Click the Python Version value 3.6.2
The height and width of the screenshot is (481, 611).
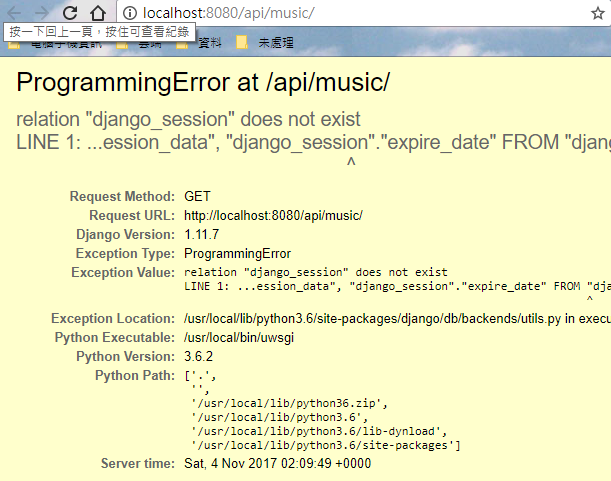198,356
